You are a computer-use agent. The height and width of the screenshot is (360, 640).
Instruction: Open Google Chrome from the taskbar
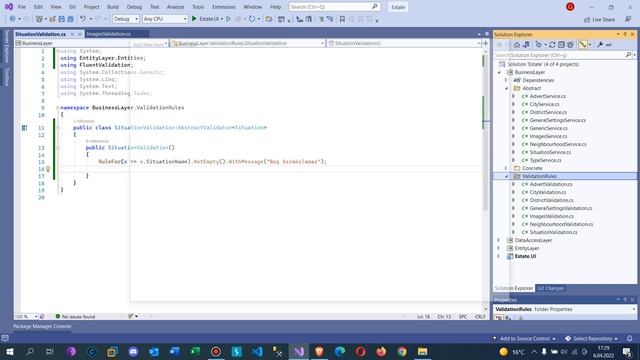pyautogui.click(x=402, y=351)
